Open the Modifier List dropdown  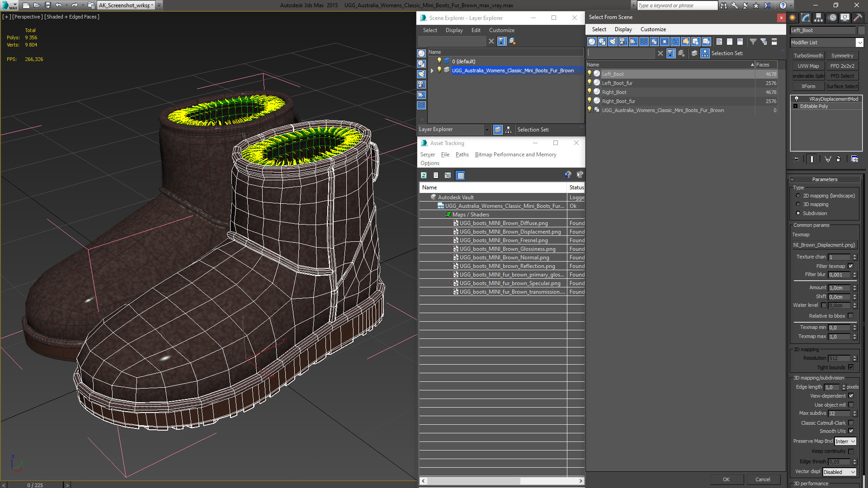(859, 42)
